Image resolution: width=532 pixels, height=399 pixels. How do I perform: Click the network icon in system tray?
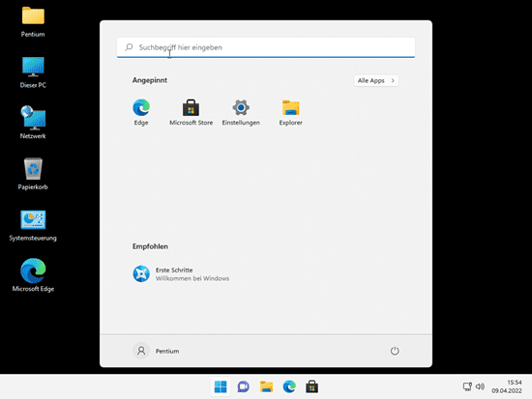(x=467, y=386)
